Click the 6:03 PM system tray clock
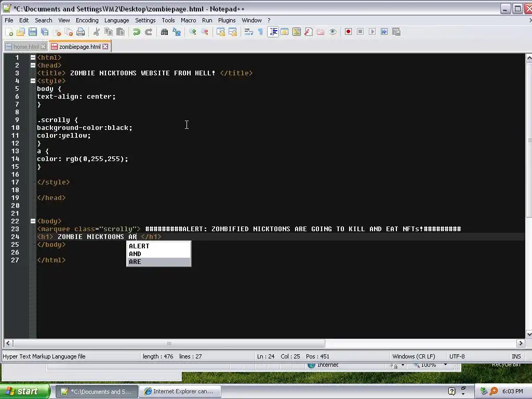Image resolution: width=532 pixels, height=399 pixels. [512, 391]
